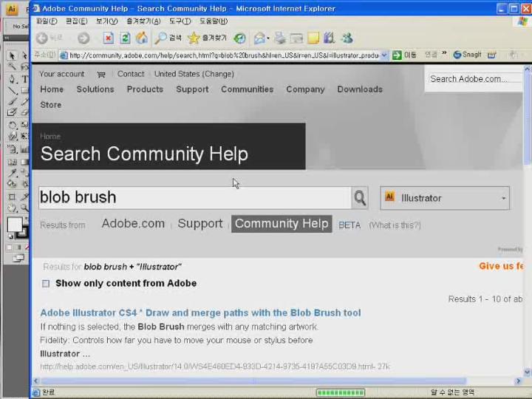
Task: Click the browser Back button
Action: [x=49, y=38]
